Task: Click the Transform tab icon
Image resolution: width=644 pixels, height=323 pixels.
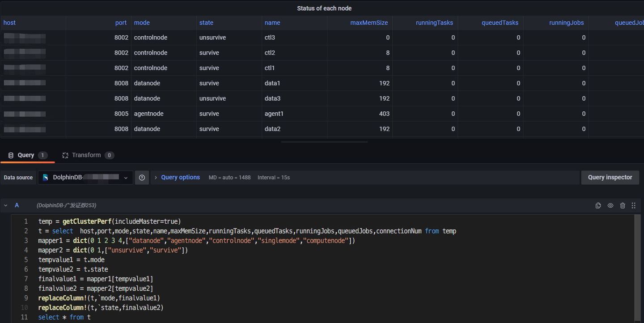Action: tap(65, 155)
